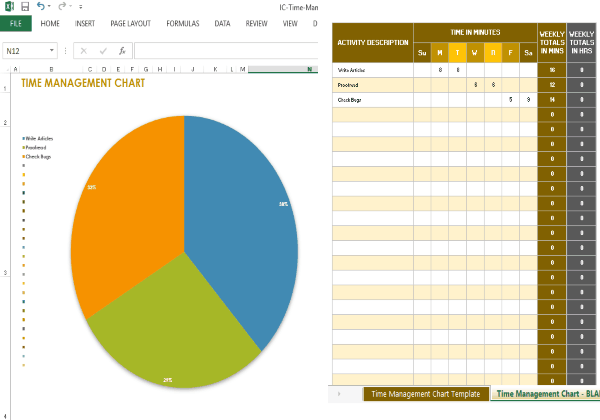The width and height of the screenshot is (600, 420).
Task: Undo the last action
Action: (41, 6)
